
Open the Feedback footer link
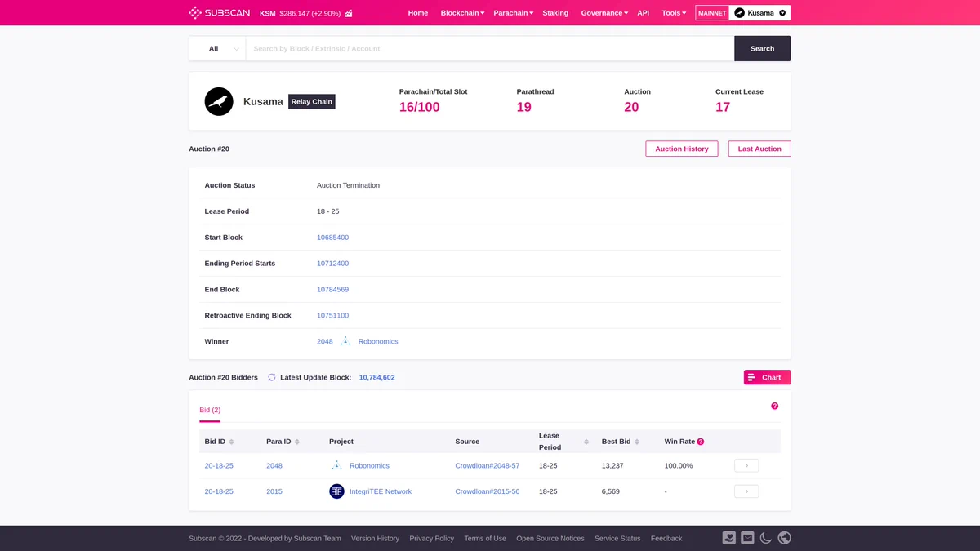pos(666,538)
